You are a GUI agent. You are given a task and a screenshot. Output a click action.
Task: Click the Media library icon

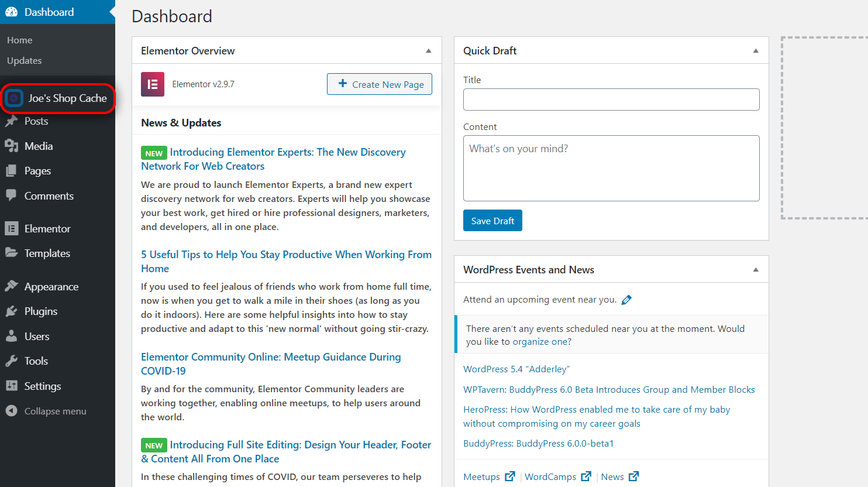12,146
